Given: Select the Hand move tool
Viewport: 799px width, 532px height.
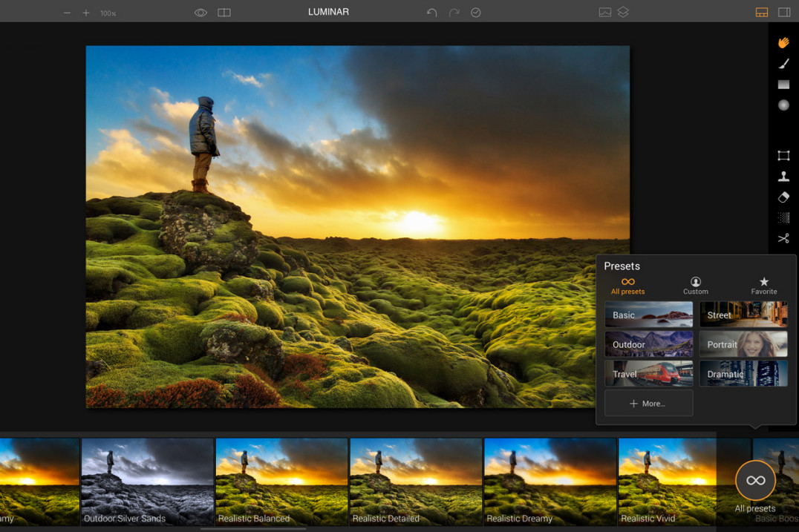Looking at the screenshot, I should tap(783, 43).
